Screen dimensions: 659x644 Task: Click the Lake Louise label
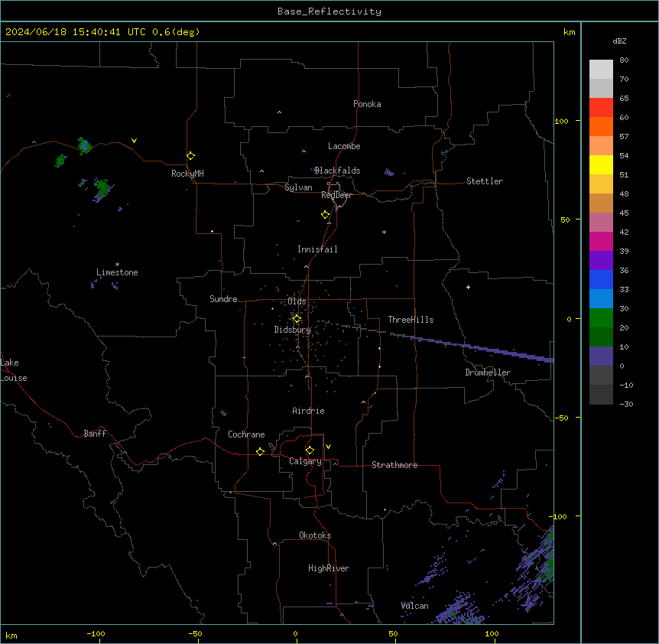(x=14, y=370)
